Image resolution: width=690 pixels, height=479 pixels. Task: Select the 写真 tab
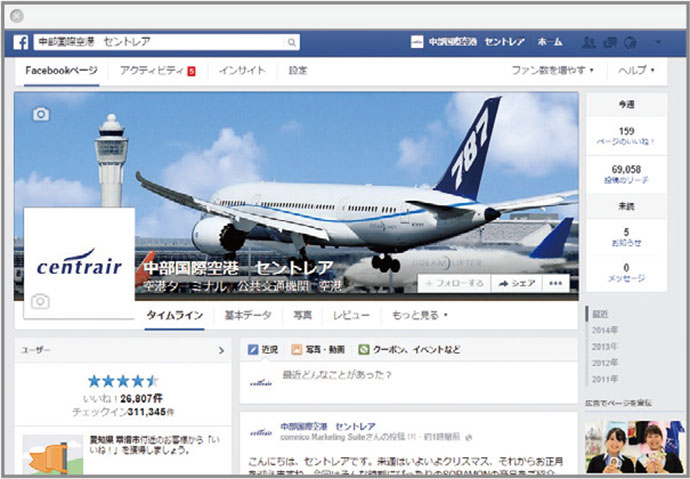tap(302, 315)
